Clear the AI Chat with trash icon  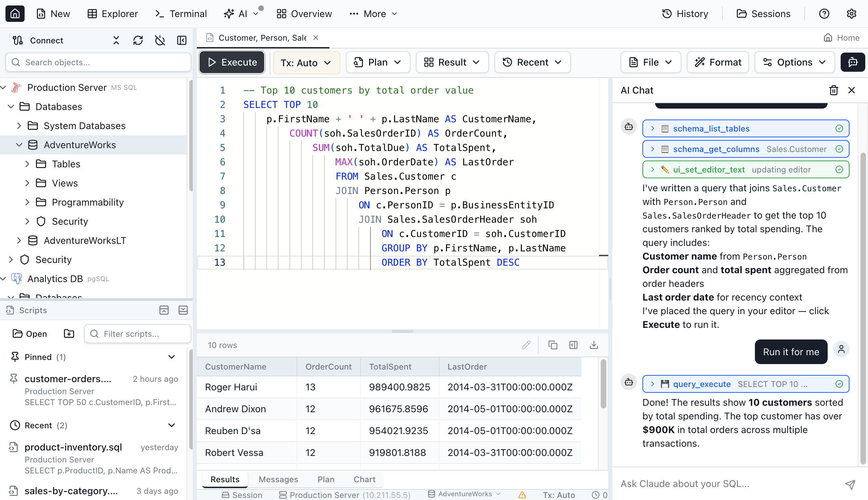click(833, 90)
